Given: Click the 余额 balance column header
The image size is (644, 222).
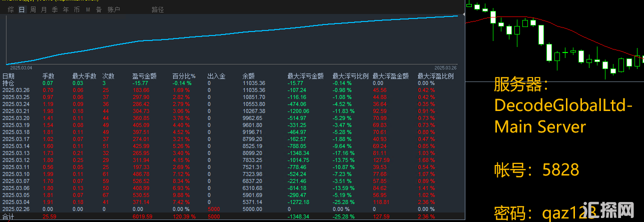Looking at the screenshot, I should (x=249, y=76).
